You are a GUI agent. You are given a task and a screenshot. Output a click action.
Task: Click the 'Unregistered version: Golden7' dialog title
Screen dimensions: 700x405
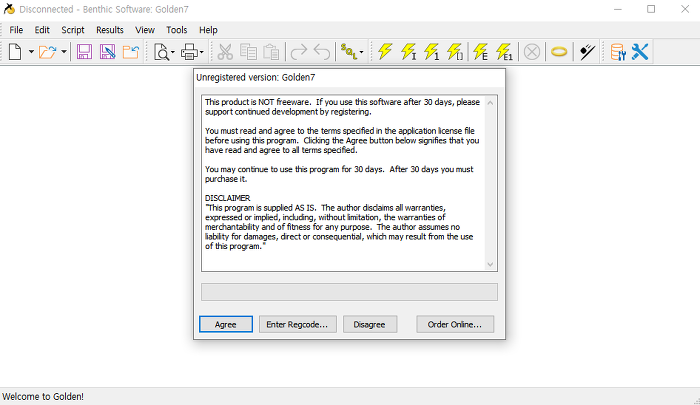(x=255, y=77)
